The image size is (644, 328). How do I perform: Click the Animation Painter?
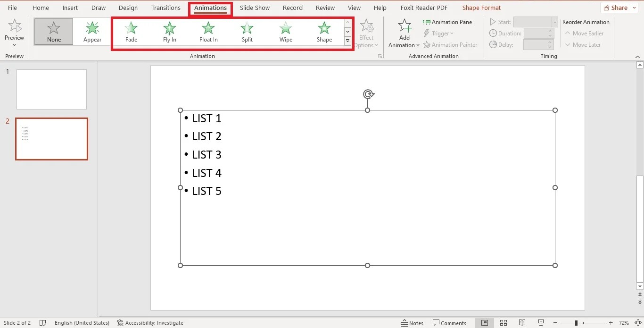[x=450, y=44]
